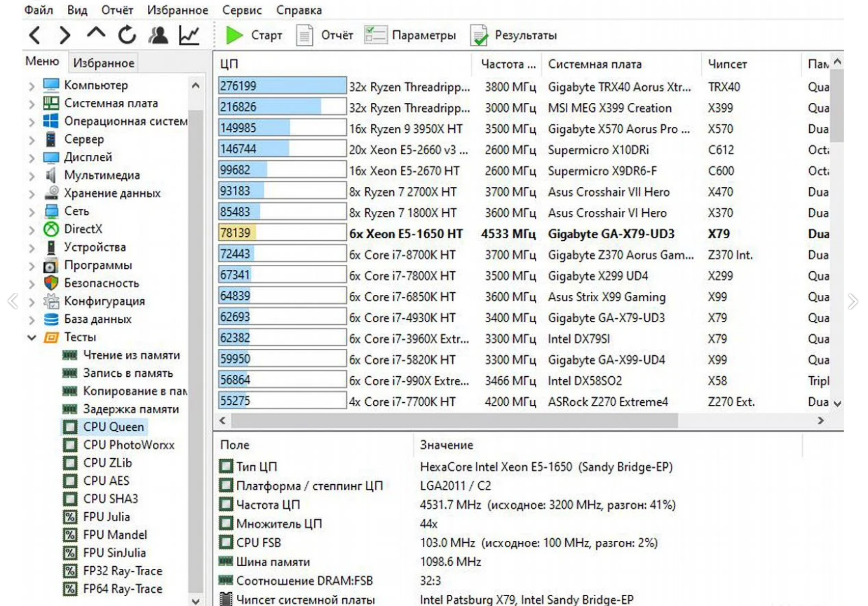Select the База данных icon

[x=51, y=319]
